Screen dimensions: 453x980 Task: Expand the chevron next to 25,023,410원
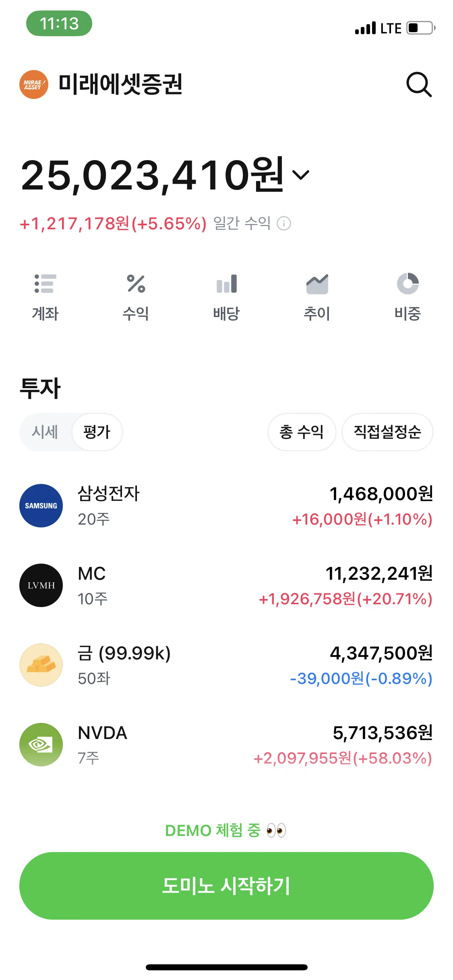click(x=301, y=175)
